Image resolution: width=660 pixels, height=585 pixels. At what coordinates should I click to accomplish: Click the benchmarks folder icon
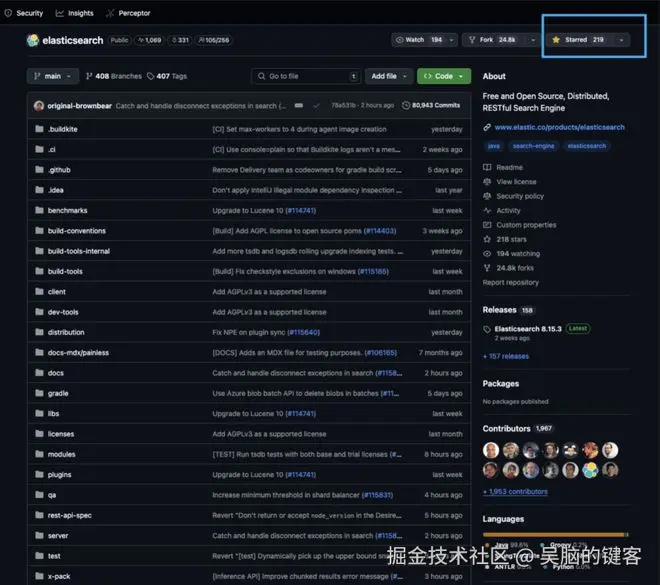pos(39,210)
